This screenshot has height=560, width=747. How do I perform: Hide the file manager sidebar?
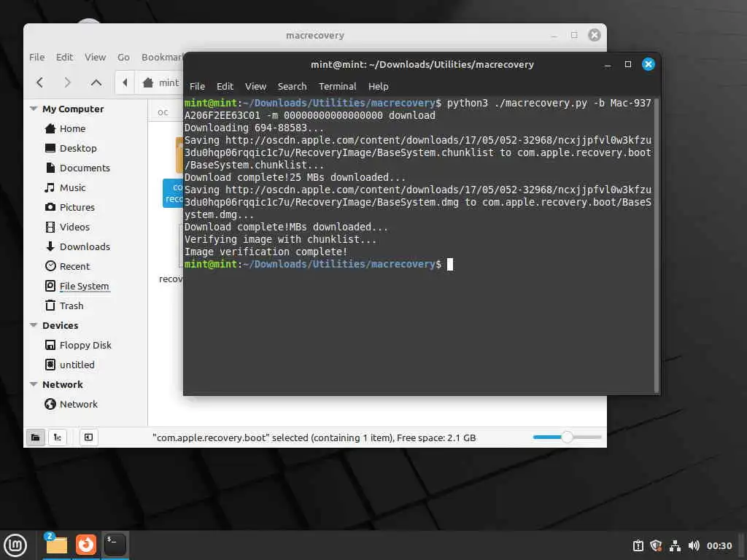pyautogui.click(x=88, y=437)
